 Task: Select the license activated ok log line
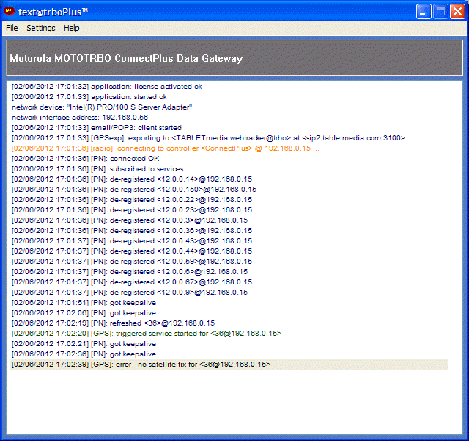click(107, 87)
